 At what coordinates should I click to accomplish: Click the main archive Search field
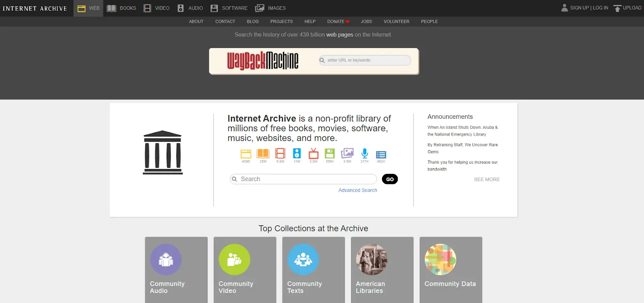tap(303, 179)
